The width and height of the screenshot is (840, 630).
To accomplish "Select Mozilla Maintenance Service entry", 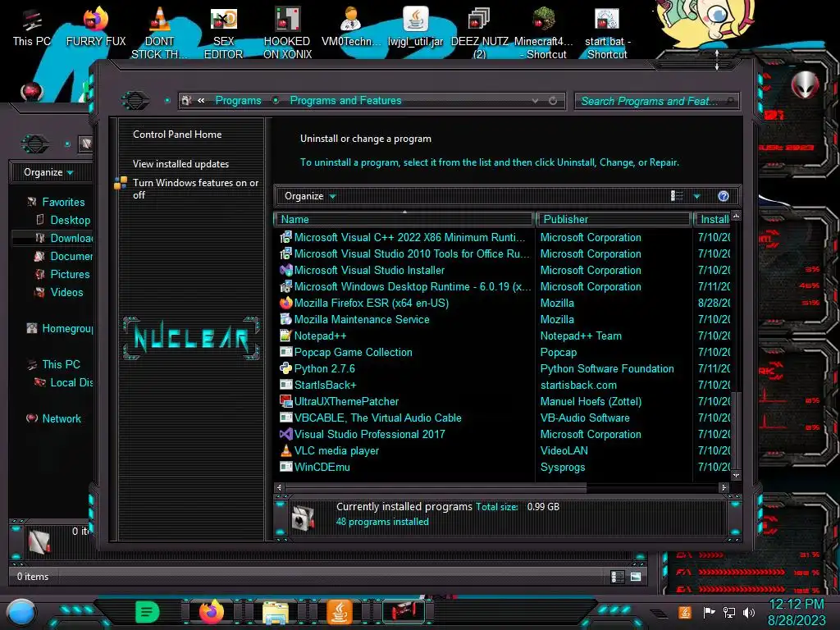I will pyautogui.click(x=362, y=319).
